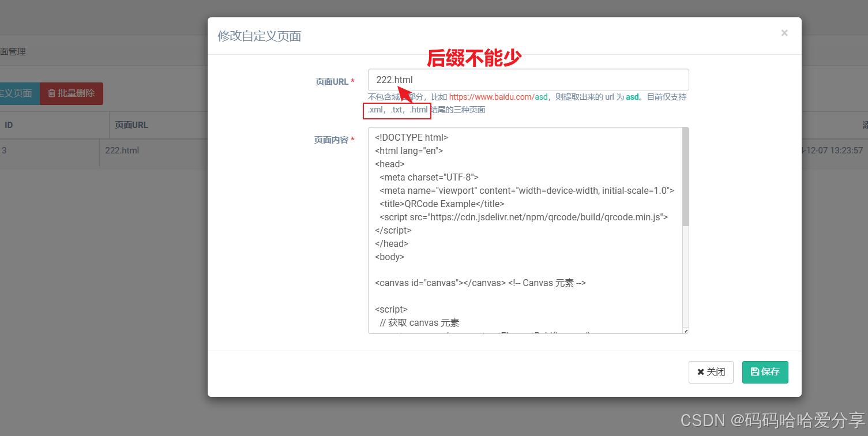Click the floppy disk icon on 保存 button
The width and height of the screenshot is (868, 436).
click(x=755, y=372)
